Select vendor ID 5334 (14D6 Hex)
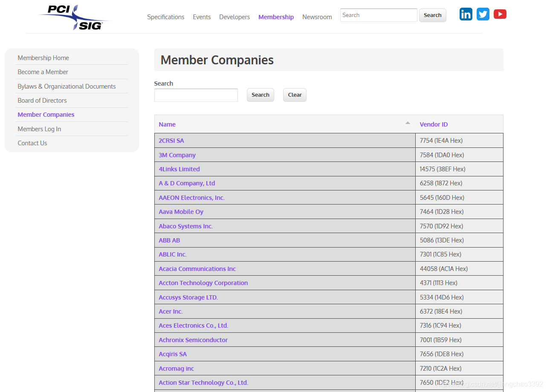 (x=442, y=297)
